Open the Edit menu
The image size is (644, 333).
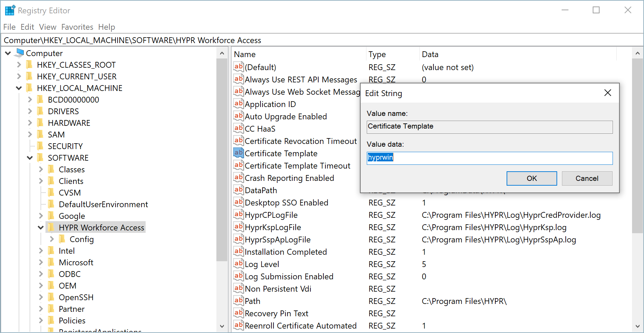(x=27, y=27)
